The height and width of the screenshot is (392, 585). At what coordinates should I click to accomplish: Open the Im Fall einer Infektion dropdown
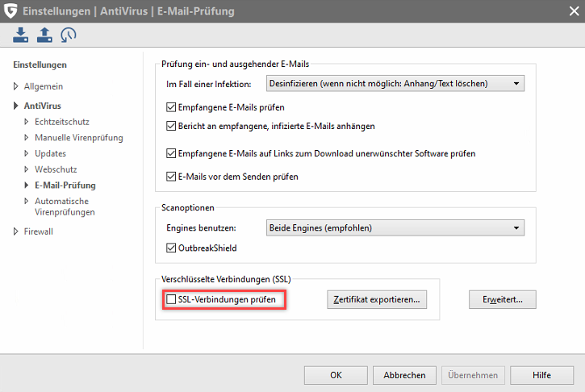(x=395, y=84)
